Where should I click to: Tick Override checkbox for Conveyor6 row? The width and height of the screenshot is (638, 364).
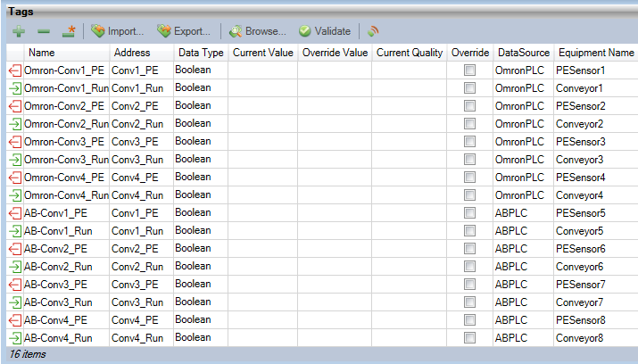(469, 267)
